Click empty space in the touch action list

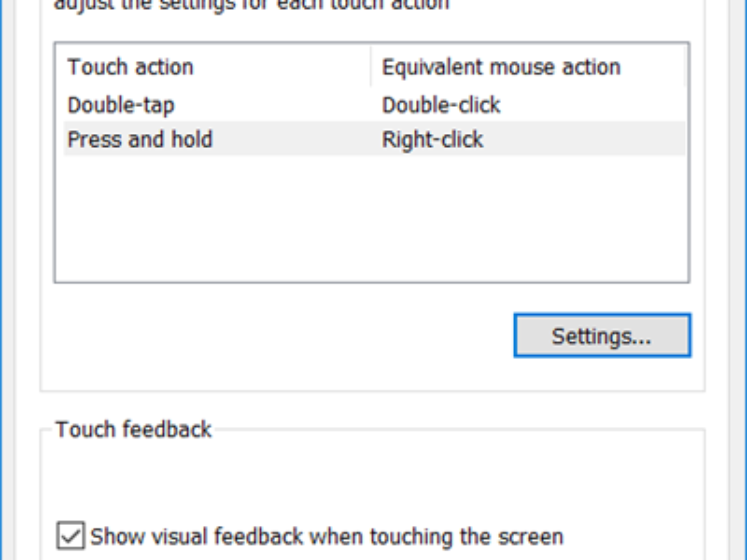(x=371, y=218)
